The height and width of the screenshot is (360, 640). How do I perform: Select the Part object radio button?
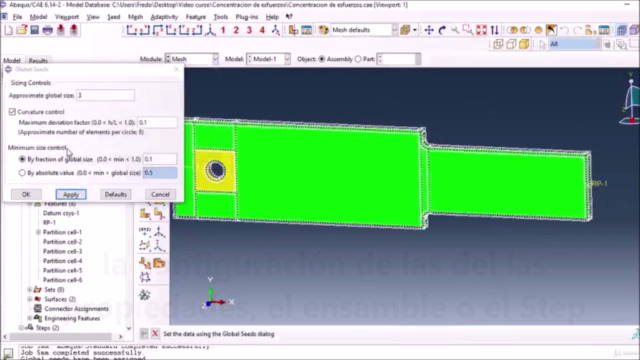(358, 59)
